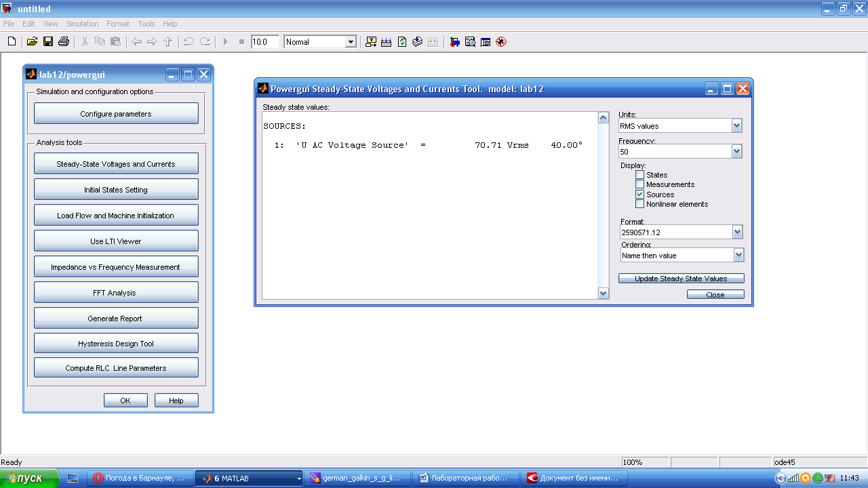Click Use LTI Viewer button

(116, 241)
